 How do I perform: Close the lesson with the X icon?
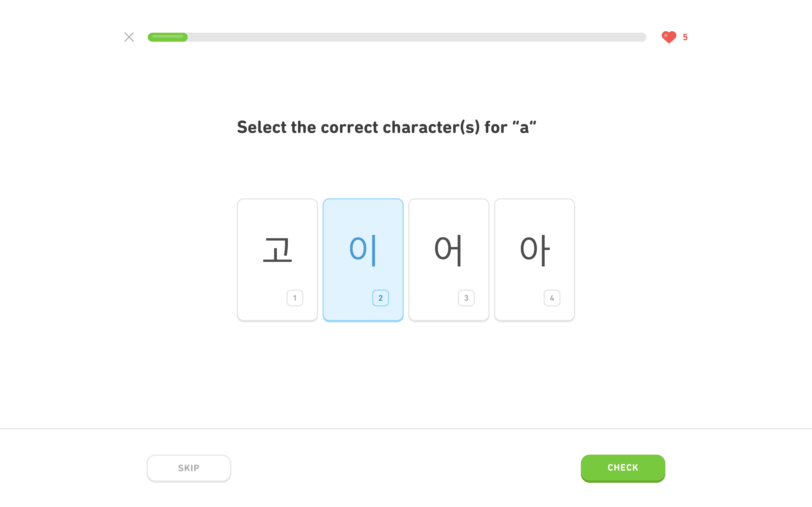point(129,37)
